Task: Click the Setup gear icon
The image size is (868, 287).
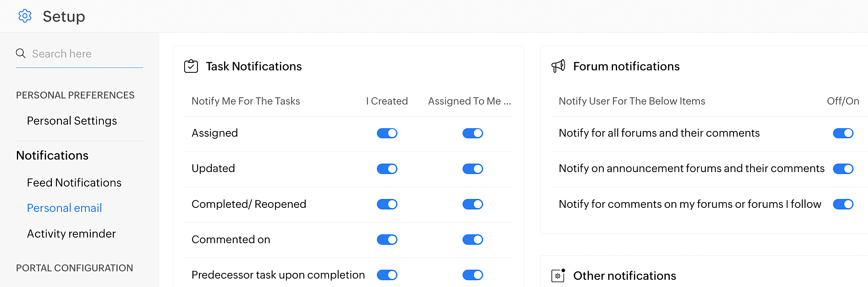Action: 25,16
